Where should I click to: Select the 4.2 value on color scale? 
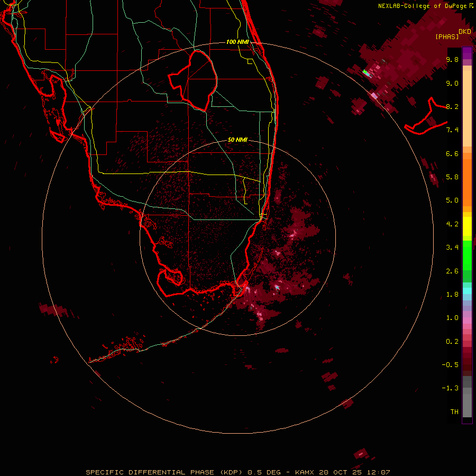click(x=452, y=224)
